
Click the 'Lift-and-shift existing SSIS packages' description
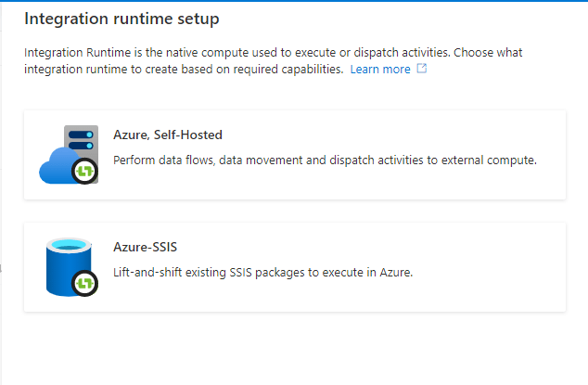point(262,273)
